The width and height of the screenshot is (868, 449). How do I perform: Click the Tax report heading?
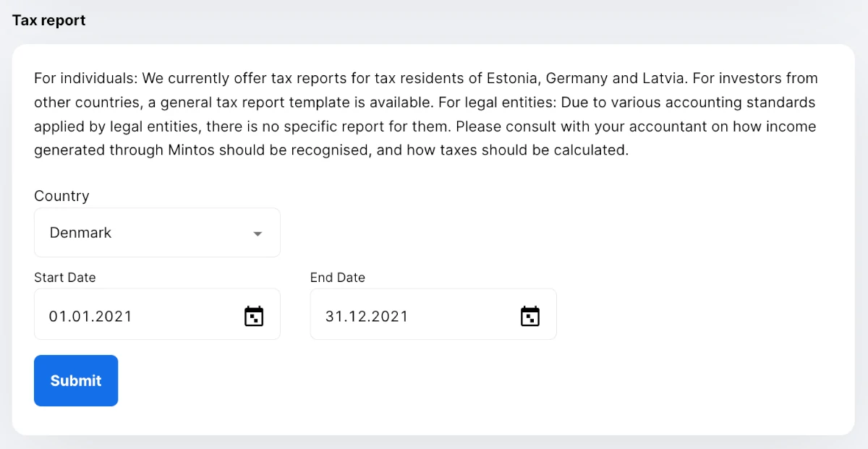pos(48,20)
